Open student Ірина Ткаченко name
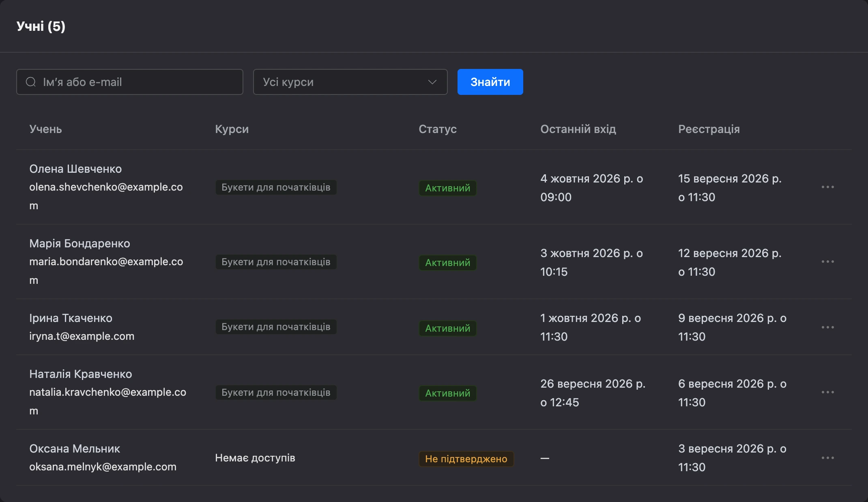This screenshot has height=502, width=868. pos(71,318)
